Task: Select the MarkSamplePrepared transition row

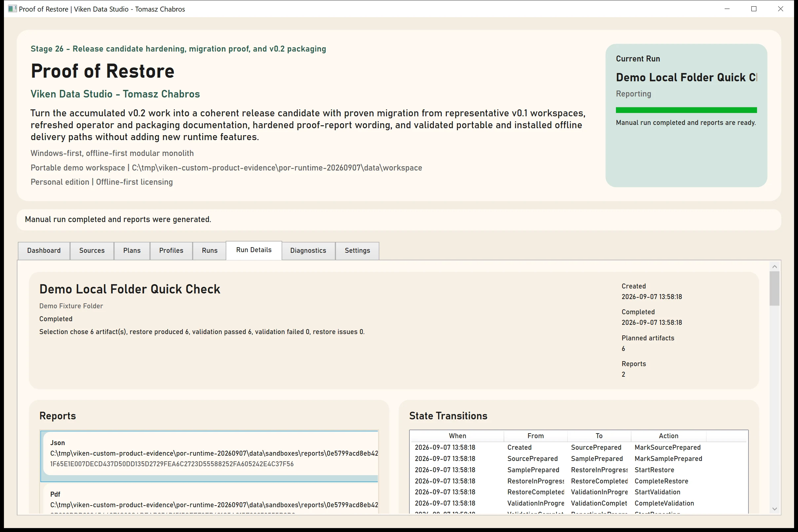Action: click(579, 459)
